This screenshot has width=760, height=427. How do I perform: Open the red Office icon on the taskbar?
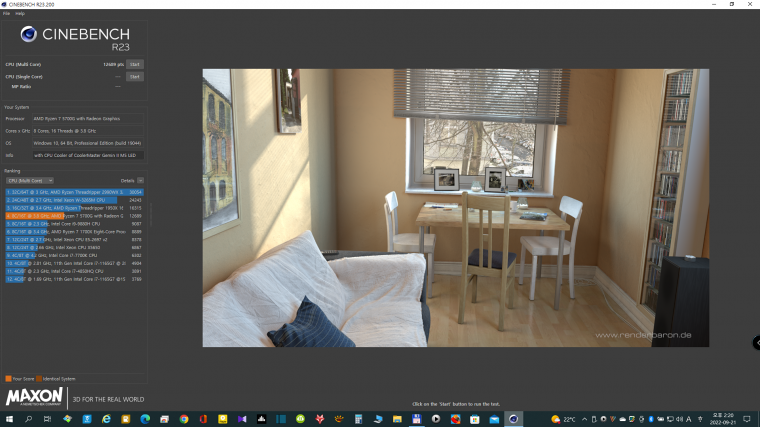203,419
